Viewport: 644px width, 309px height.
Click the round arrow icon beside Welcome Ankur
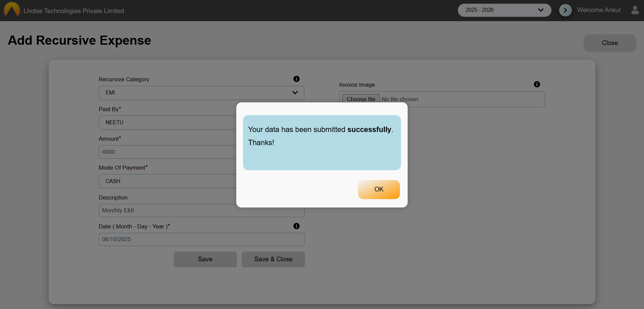[x=566, y=10]
